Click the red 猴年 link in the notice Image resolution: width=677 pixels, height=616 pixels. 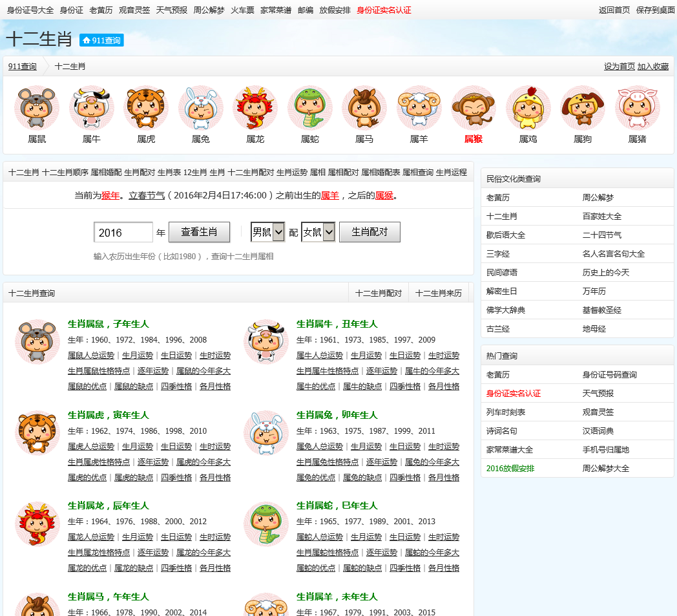pos(110,195)
